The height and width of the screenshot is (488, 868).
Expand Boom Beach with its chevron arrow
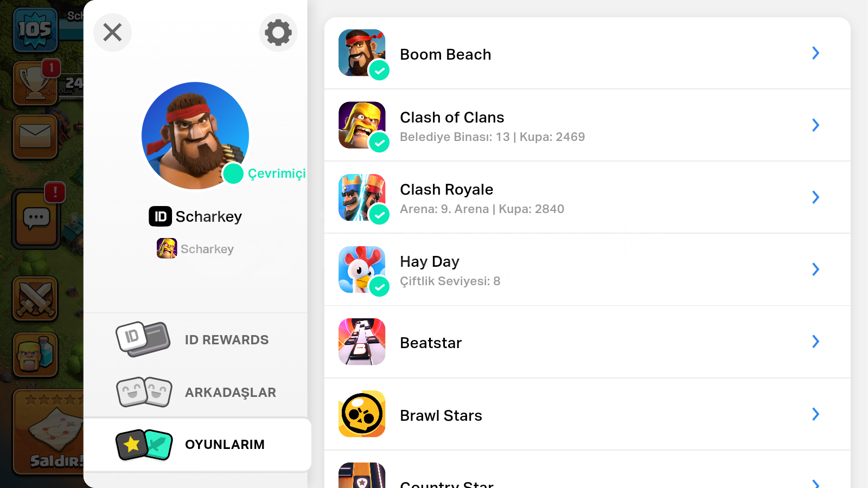pos(815,53)
